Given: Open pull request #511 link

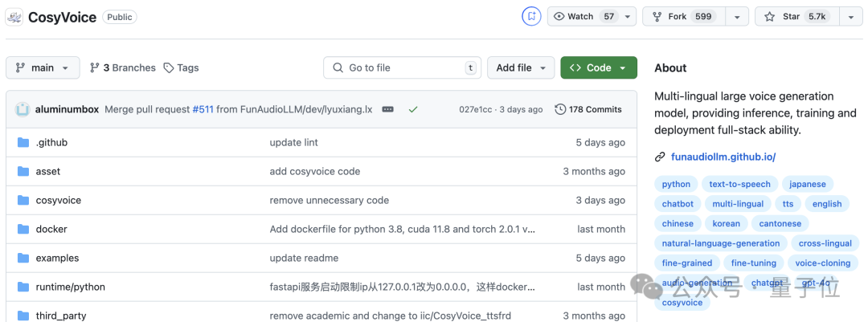Looking at the screenshot, I should pos(203,109).
